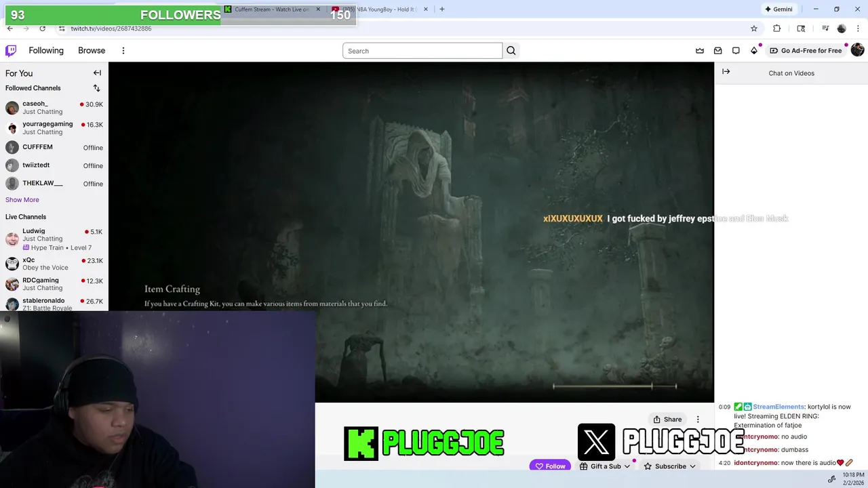Open the Following tab
Screen dimensions: 868x488
coord(46,51)
